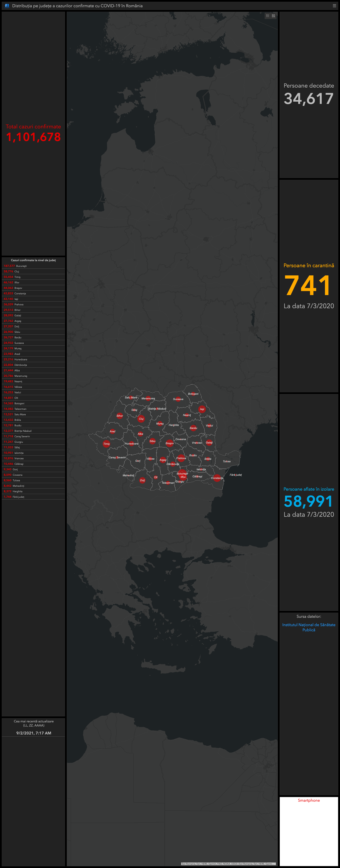Click the Timiș red marker on map

click(x=106, y=443)
